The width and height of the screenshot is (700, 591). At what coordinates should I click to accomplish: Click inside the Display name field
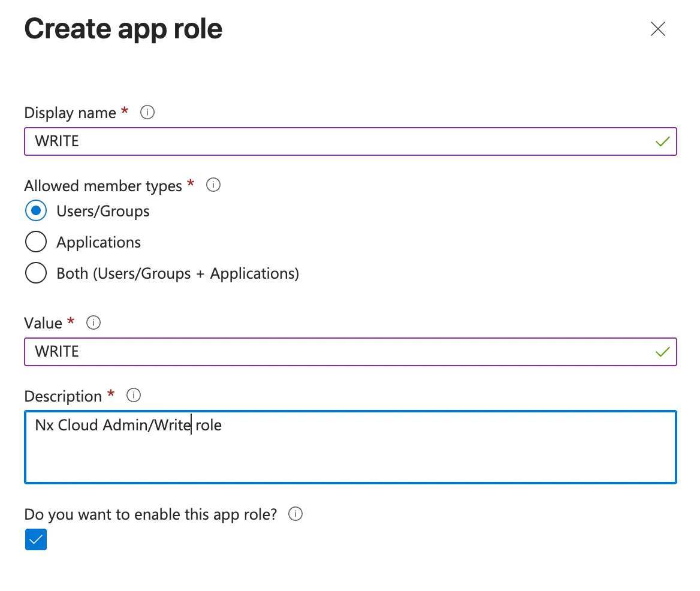tap(351, 141)
